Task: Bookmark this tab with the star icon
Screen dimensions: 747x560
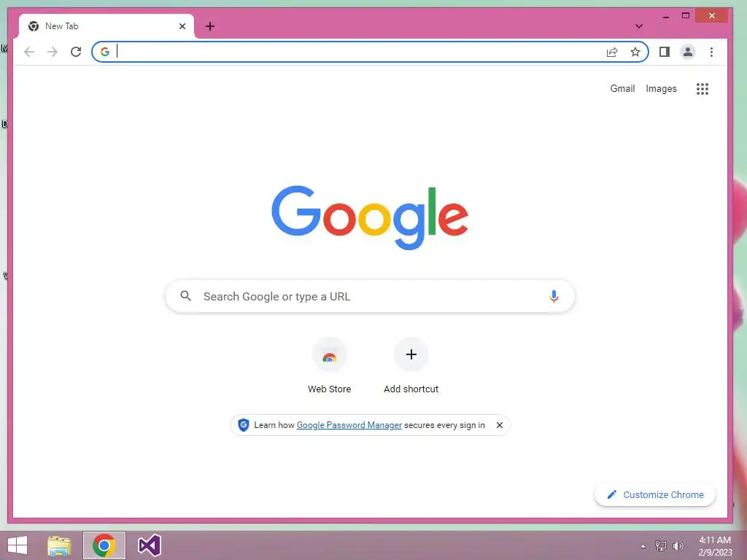Action: (x=635, y=52)
